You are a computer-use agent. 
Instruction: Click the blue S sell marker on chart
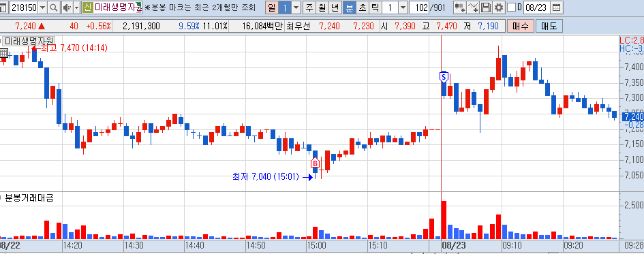[x=444, y=77]
